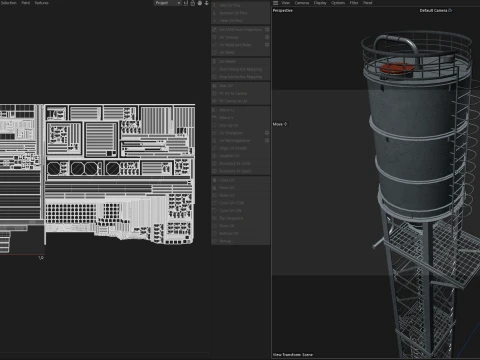The image size is (480, 360).
Task: Open the Selection menu in UV editor
Action: [9, 3]
